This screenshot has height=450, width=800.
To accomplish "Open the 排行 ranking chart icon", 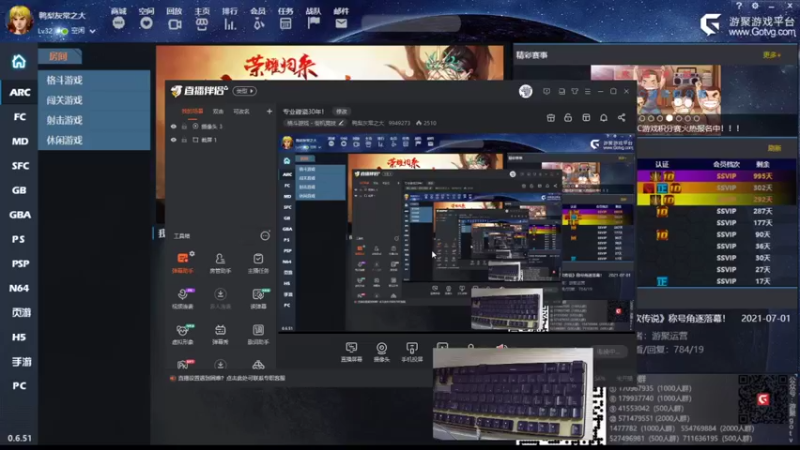I will [230, 23].
